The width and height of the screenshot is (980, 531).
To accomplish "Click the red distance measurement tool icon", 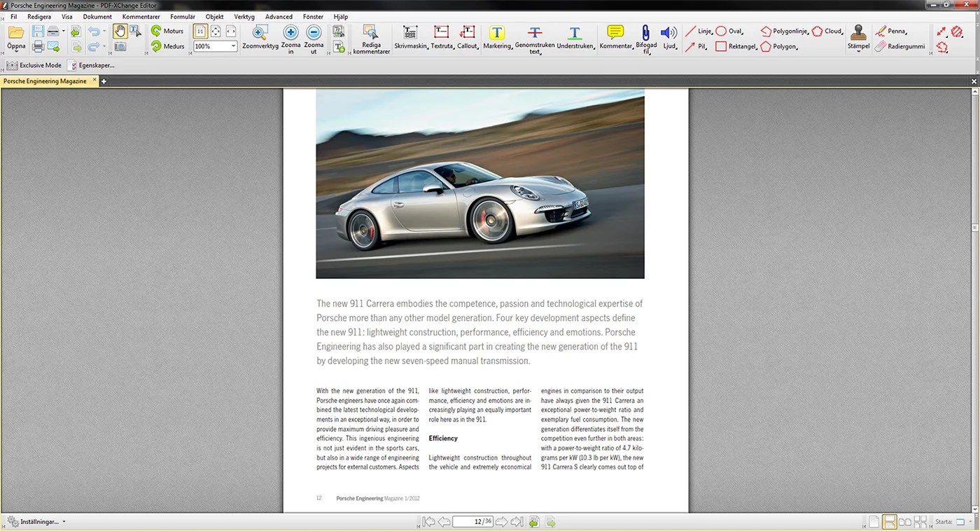I will (941, 32).
